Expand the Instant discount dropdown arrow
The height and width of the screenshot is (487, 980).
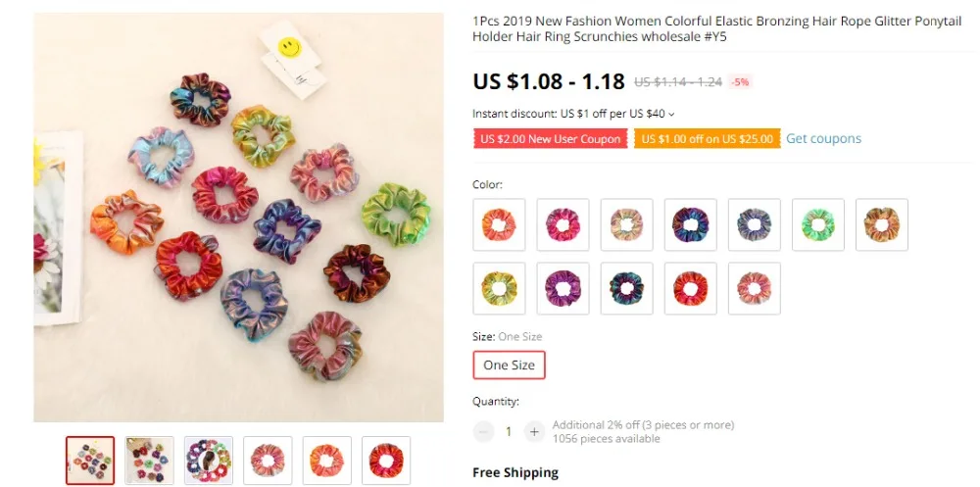tap(672, 115)
